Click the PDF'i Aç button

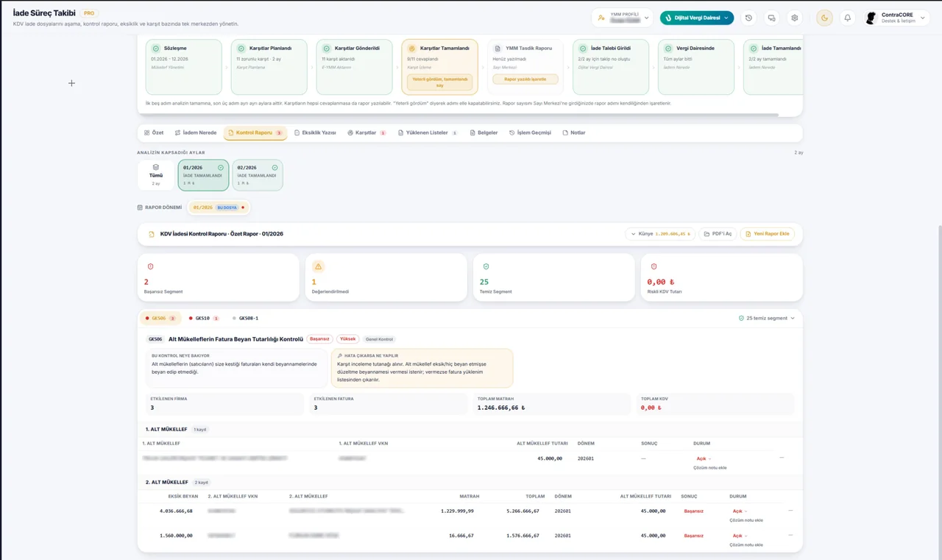pos(717,234)
